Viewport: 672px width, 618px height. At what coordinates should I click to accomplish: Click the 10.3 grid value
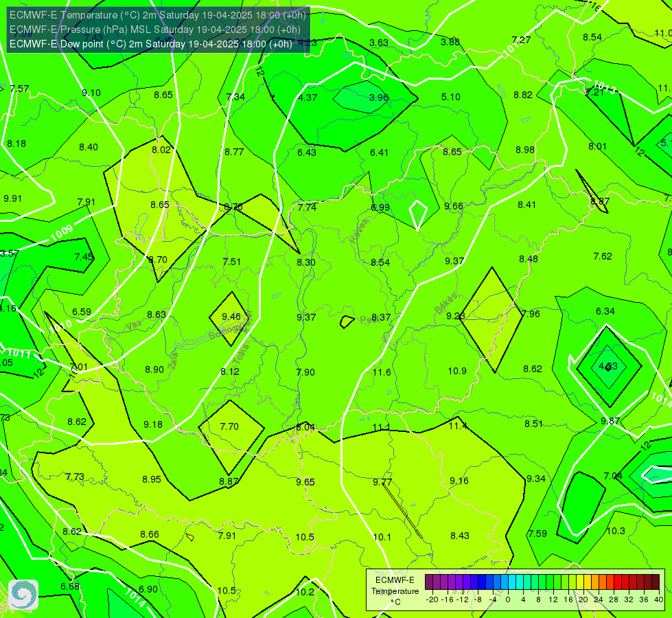point(616,531)
